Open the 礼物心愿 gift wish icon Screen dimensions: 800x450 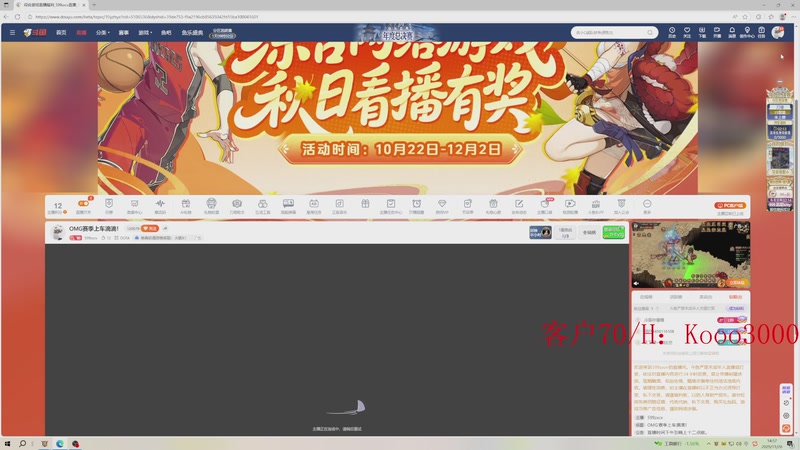point(493,206)
